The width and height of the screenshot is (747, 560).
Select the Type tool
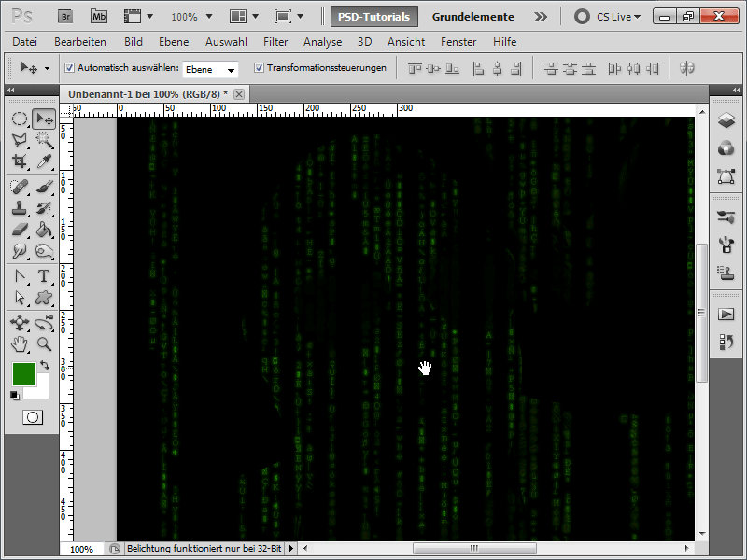(44, 276)
